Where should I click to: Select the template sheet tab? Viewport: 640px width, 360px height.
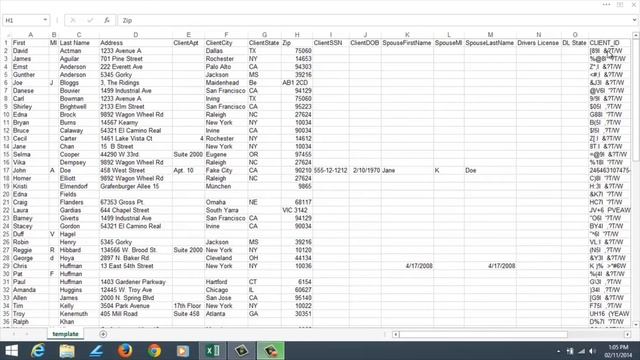(x=65, y=334)
